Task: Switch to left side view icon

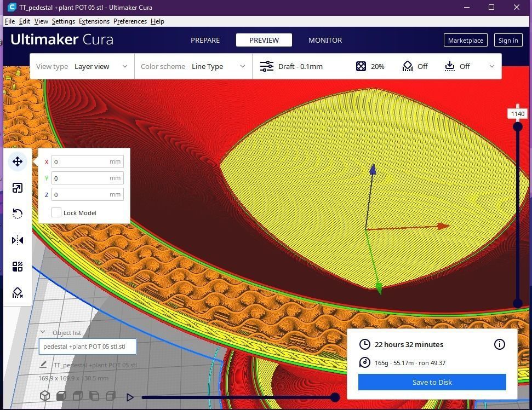Action: pos(94,395)
